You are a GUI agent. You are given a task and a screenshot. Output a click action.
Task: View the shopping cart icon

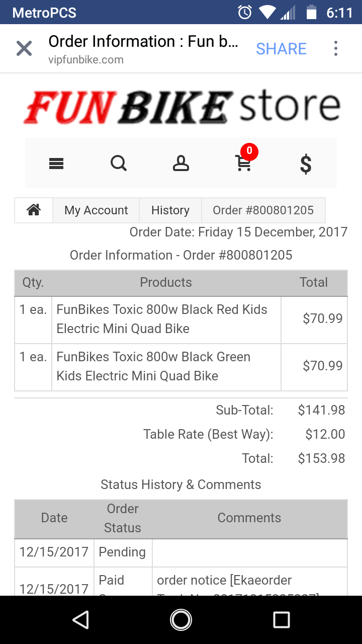point(243,164)
